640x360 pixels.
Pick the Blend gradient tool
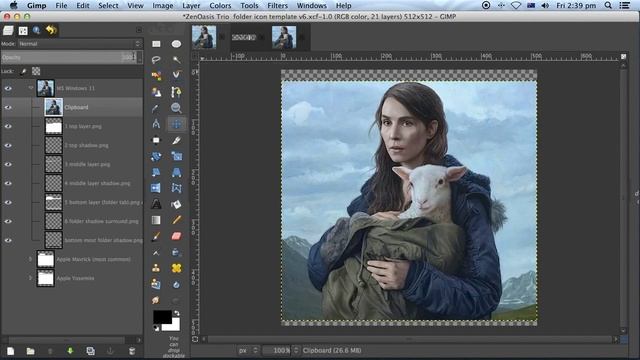[x=156, y=220]
